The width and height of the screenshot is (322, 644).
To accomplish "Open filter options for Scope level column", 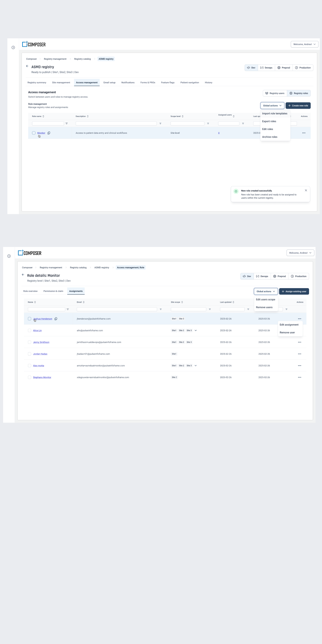I will coord(208,124).
